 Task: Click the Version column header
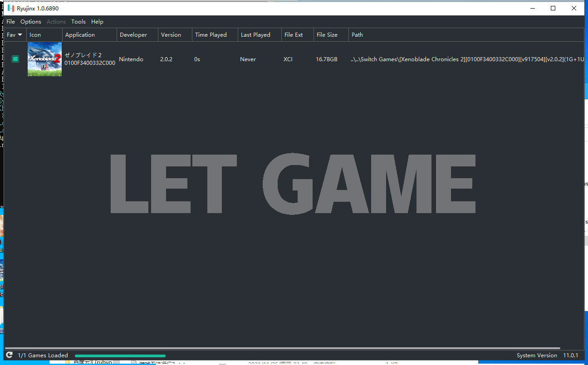(x=171, y=35)
